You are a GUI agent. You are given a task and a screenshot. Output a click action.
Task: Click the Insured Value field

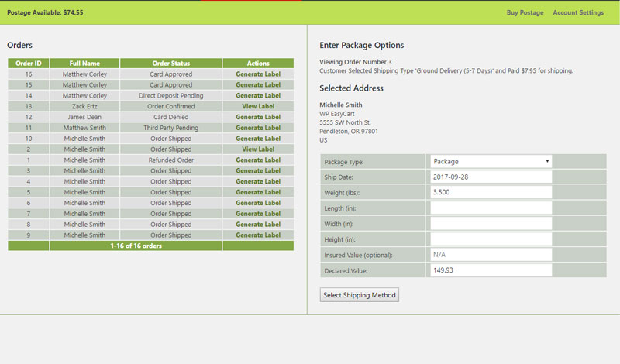(x=491, y=255)
